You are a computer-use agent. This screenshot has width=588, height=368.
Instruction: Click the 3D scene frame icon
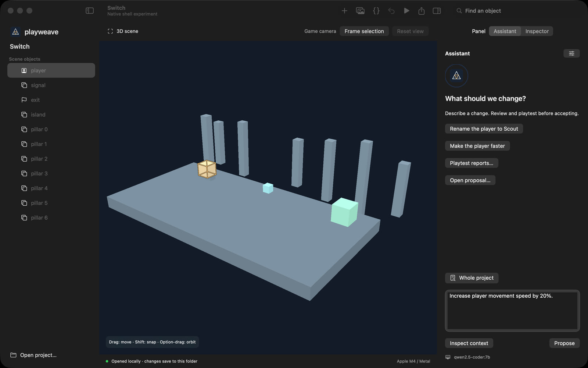[110, 31]
